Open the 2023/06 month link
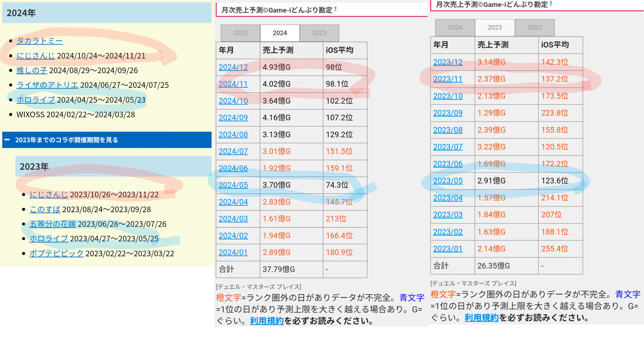 tap(448, 164)
